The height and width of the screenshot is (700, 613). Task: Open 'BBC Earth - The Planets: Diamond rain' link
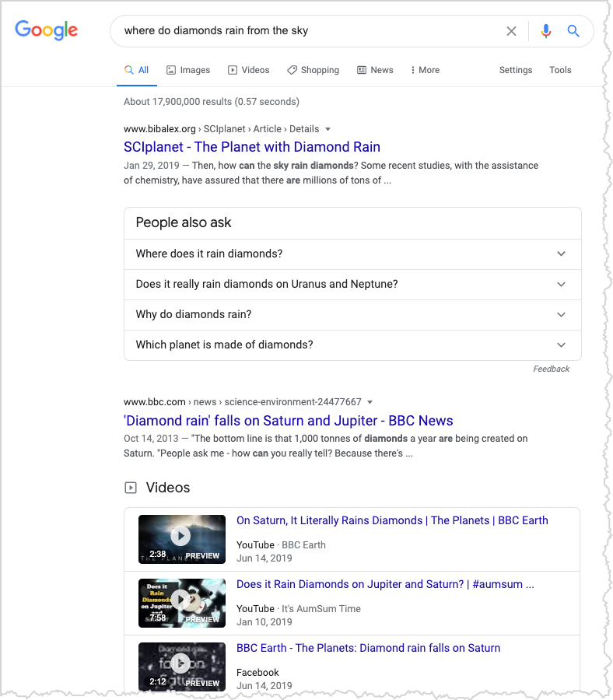368,648
